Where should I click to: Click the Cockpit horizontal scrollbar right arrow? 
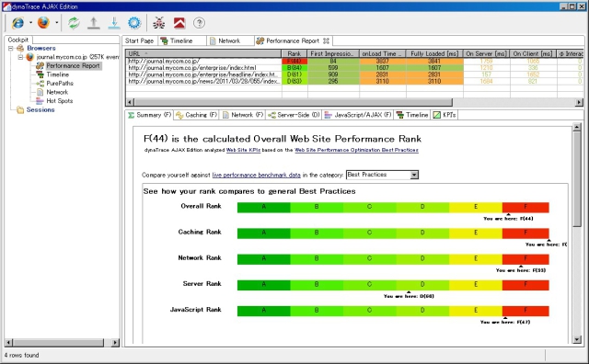pos(115,342)
